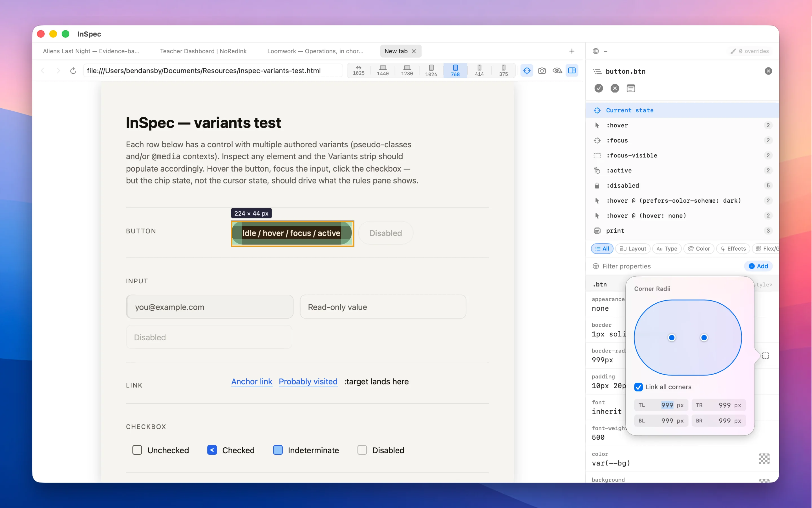This screenshot has height=508, width=812.
Task: Select the print variant row
Action: (x=682, y=231)
